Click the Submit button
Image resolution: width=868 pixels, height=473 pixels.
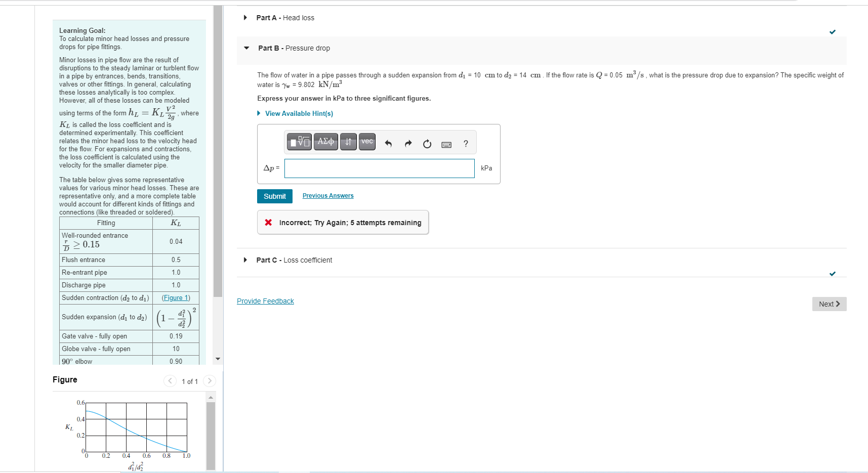click(x=275, y=196)
